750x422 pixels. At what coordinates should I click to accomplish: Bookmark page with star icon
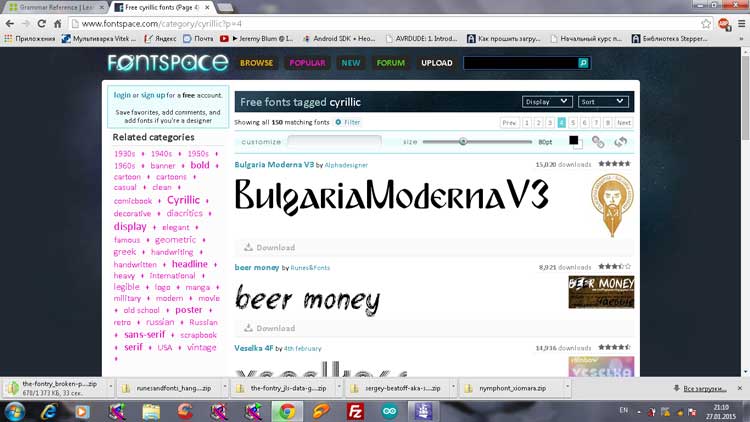[x=706, y=23]
